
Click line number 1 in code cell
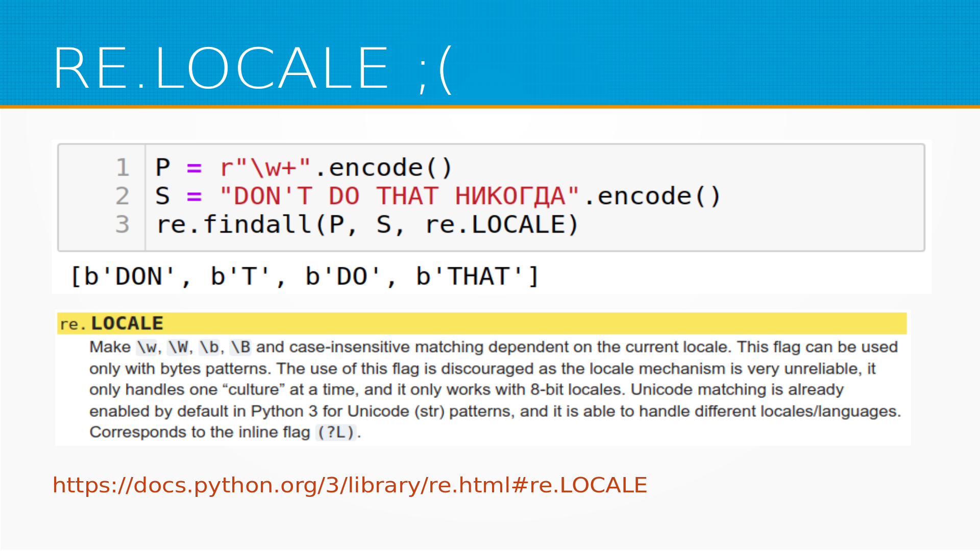[x=122, y=168]
